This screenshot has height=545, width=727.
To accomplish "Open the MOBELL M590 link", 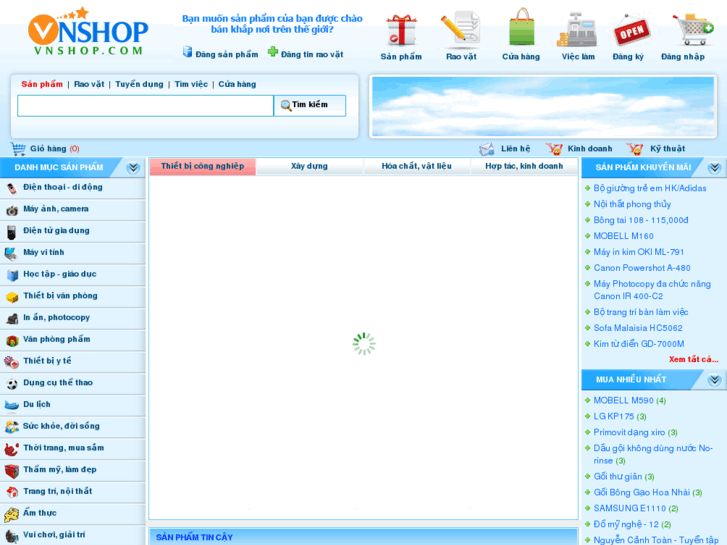I will [623, 400].
